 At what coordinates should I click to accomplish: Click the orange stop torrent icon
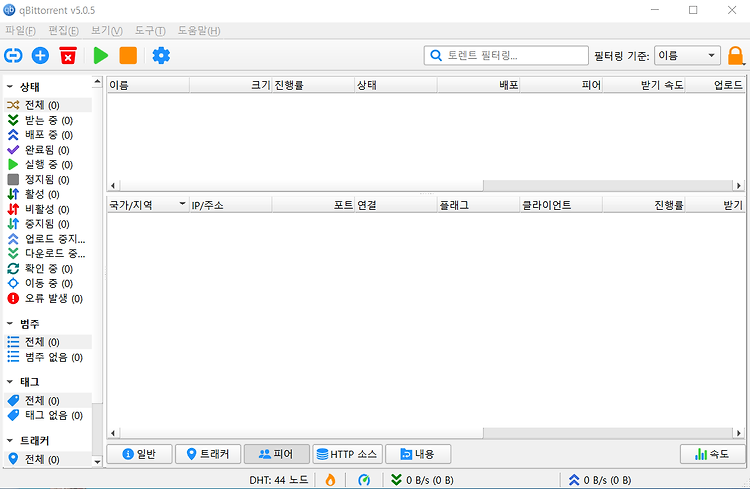pos(128,56)
